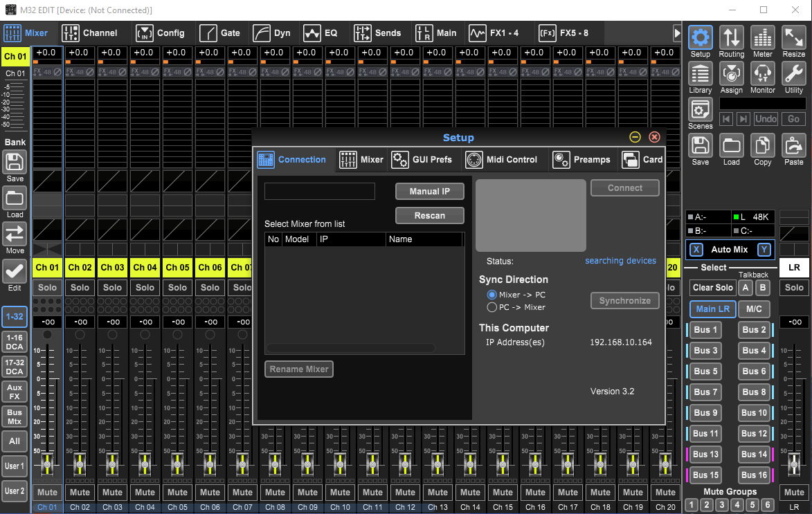Click the Rescan button

click(x=429, y=215)
